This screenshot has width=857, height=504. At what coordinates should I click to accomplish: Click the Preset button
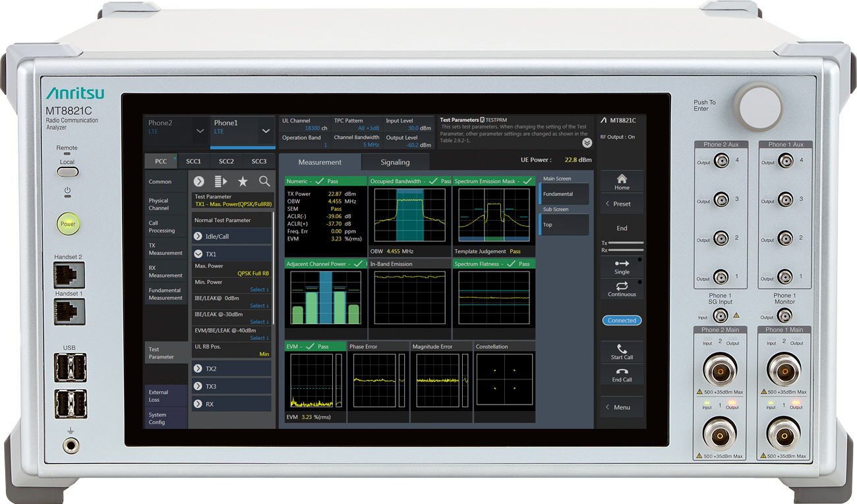[x=622, y=204]
